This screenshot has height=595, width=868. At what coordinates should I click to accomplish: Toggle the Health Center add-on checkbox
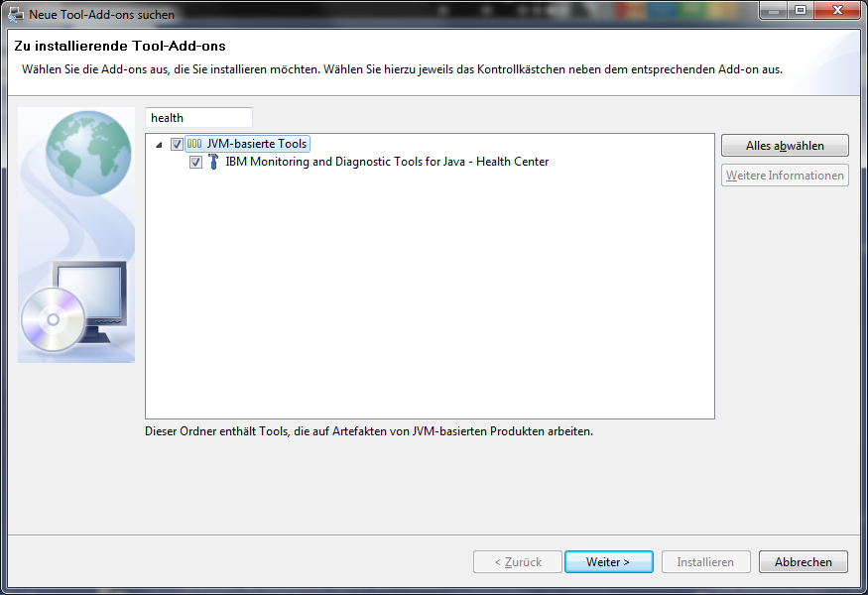pyautogui.click(x=196, y=162)
